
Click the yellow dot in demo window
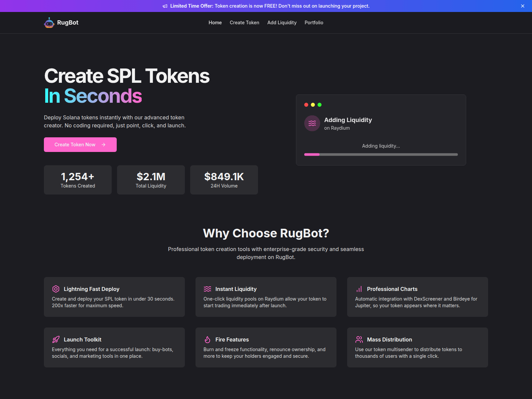(313, 105)
